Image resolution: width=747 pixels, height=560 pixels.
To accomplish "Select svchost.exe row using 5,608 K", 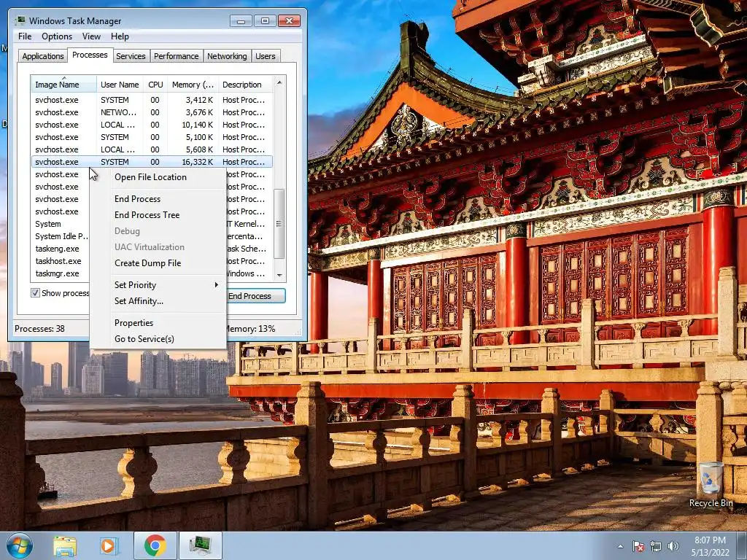I will [x=152, y=149].
